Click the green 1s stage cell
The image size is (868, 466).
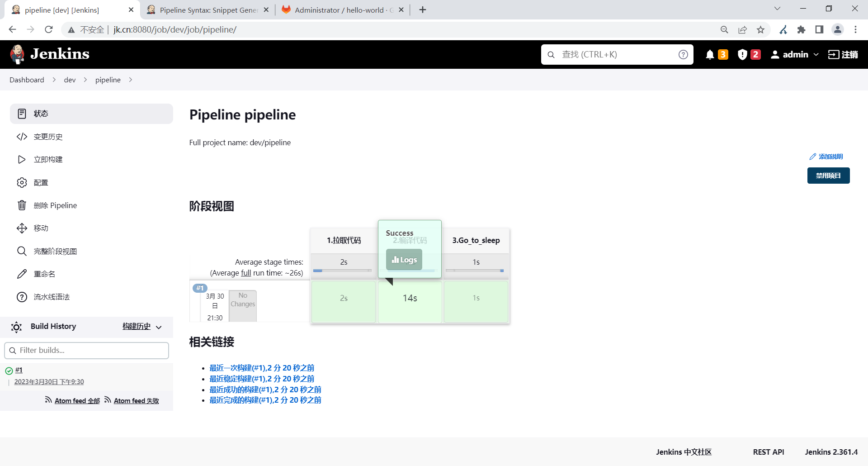click(x=476, y=302)
